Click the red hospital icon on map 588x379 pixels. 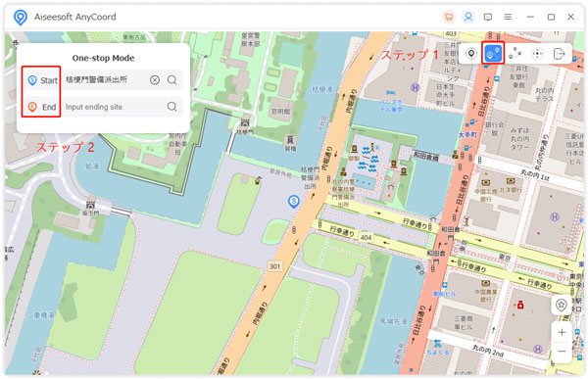click(x=520, y=306)
